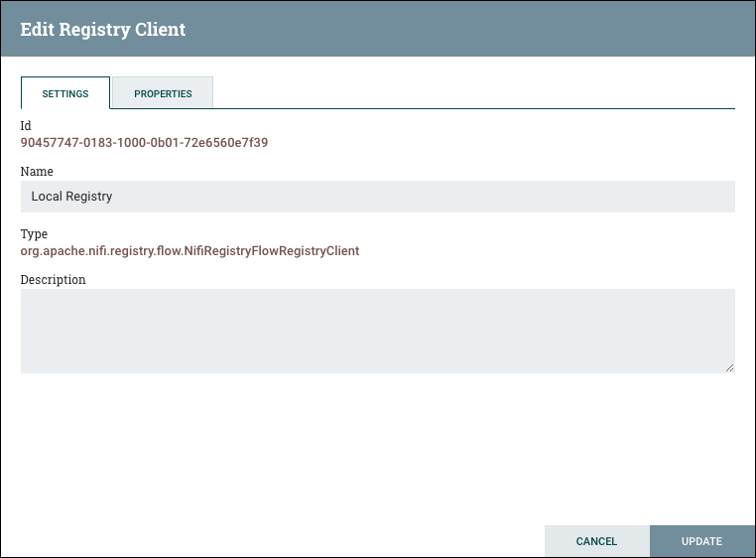Click blank dialog area below Description box
The height and width of the screenshot is (558, 756).
(377, 447)
